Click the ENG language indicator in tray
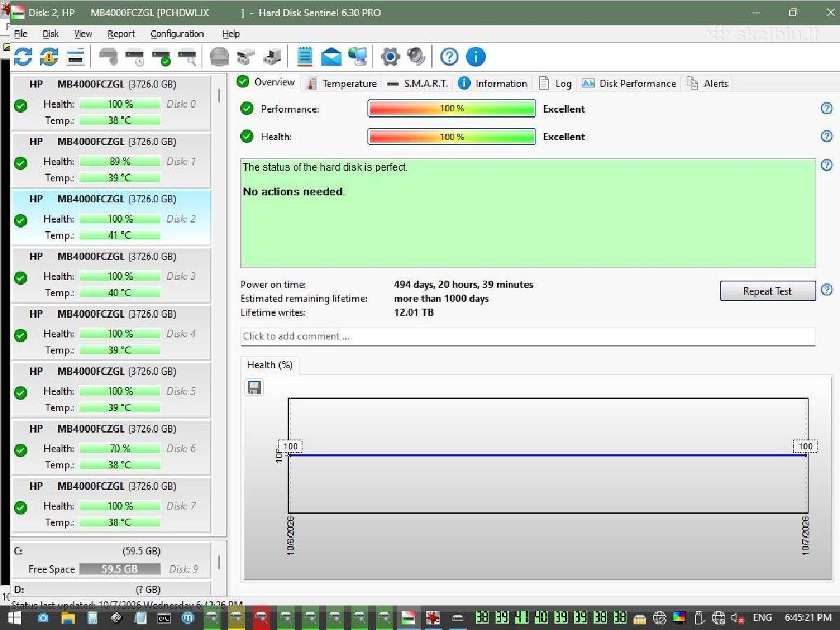 (x=762, y=617)
